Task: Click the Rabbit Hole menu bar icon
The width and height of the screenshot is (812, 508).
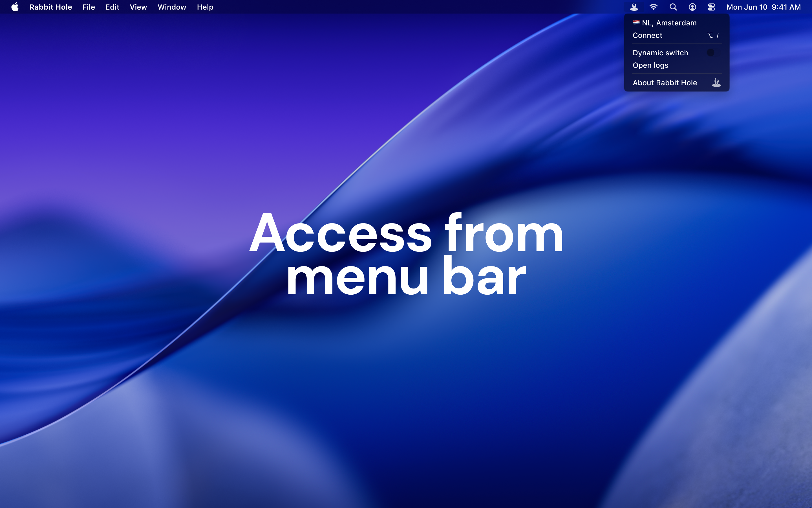Action: click(x=634, y=7)
